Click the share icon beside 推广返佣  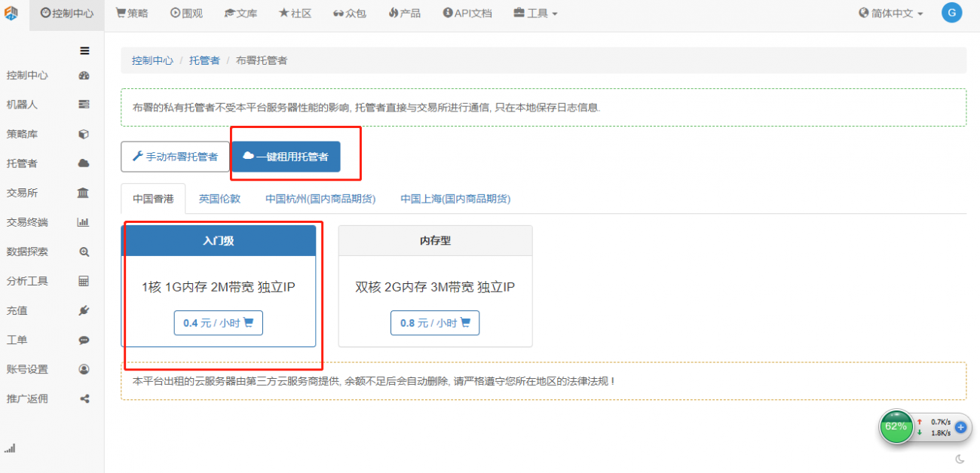pos(84,398)
